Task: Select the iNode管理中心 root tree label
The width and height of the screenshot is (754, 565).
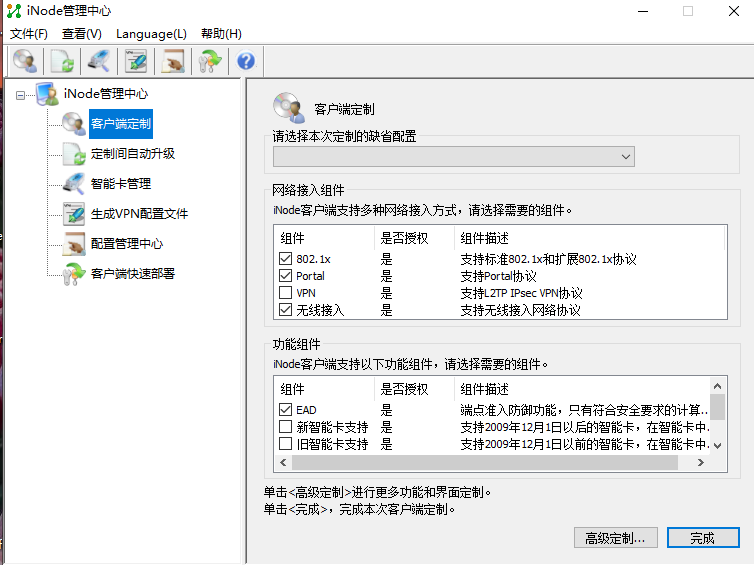Action: [x=106, y=94]
